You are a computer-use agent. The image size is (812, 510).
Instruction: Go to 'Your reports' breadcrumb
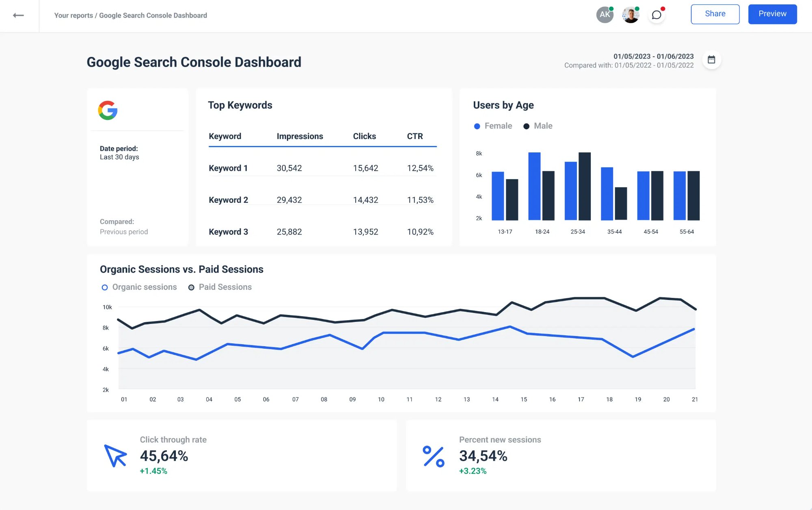(73, 15)
